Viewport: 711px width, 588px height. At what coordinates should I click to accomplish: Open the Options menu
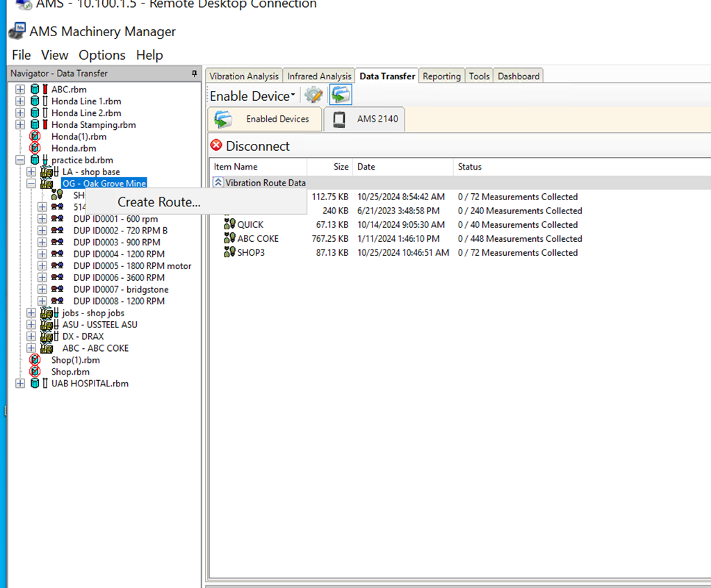click(101, 55)
